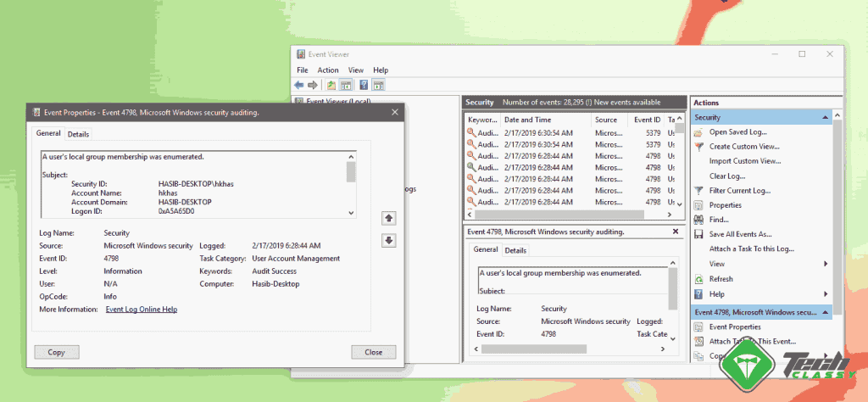Click the Save All Events floppy icon
The image size is (868, 402).
pos(698,235)
